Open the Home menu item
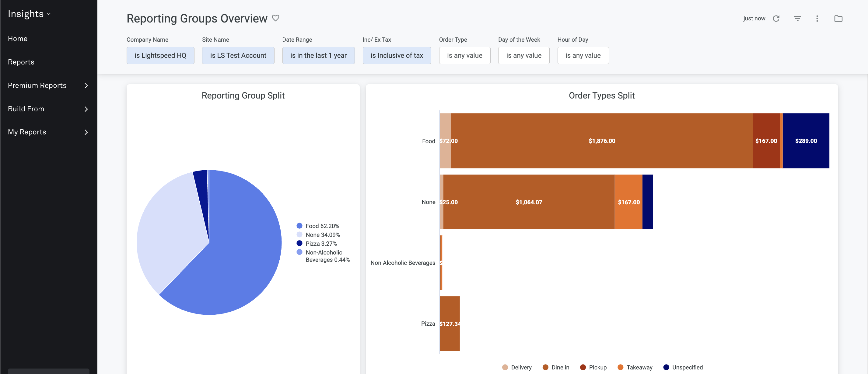This screenshot has width=868, height=374. pyautogui.click(x=18, y=38)
